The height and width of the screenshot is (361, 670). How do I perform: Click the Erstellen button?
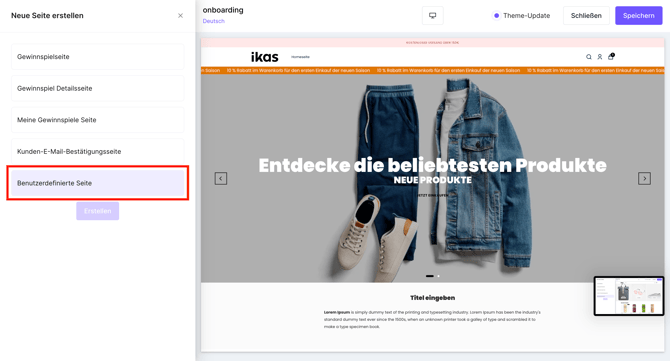click(x=97, y=211)
